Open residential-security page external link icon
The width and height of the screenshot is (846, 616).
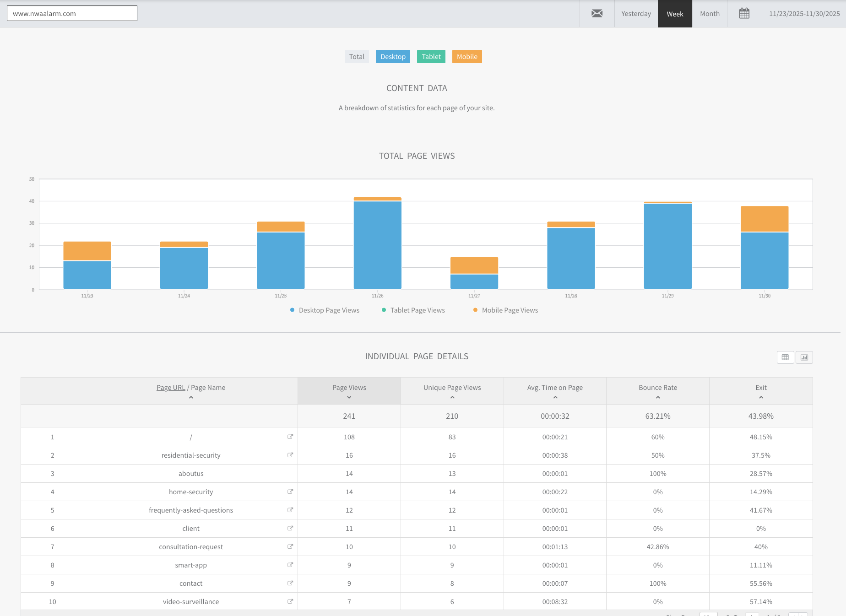[x=290, y=455]
